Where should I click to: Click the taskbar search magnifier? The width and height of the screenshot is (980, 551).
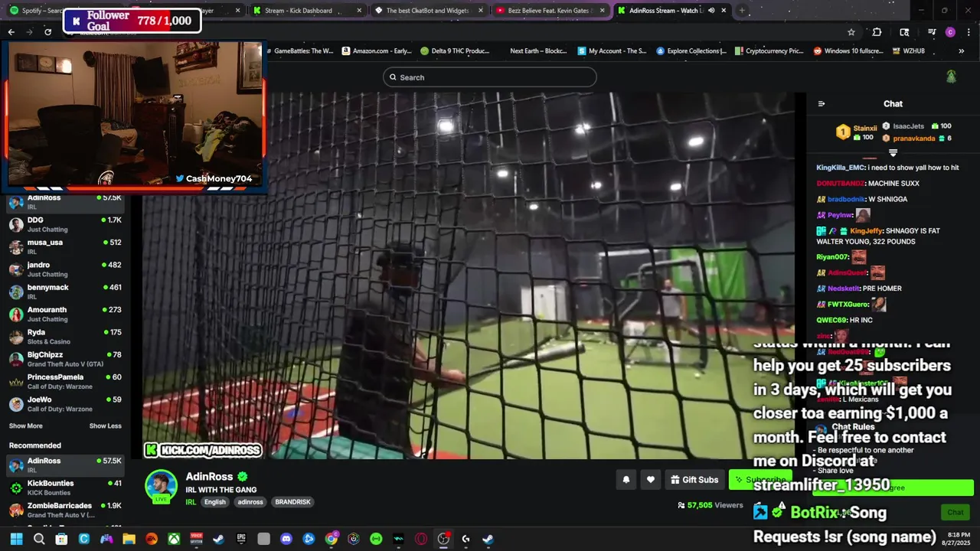pyautogui.click(x=39, y=539)
